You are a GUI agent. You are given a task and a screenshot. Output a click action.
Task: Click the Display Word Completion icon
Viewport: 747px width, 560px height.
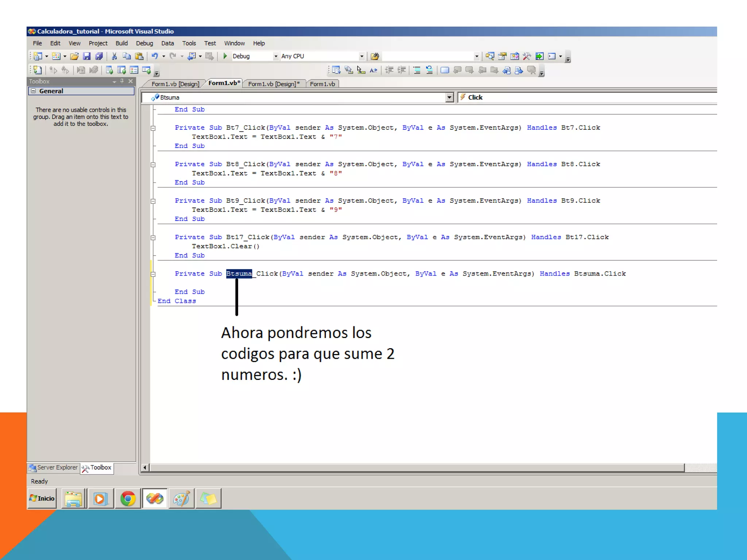tap(373, 70)
